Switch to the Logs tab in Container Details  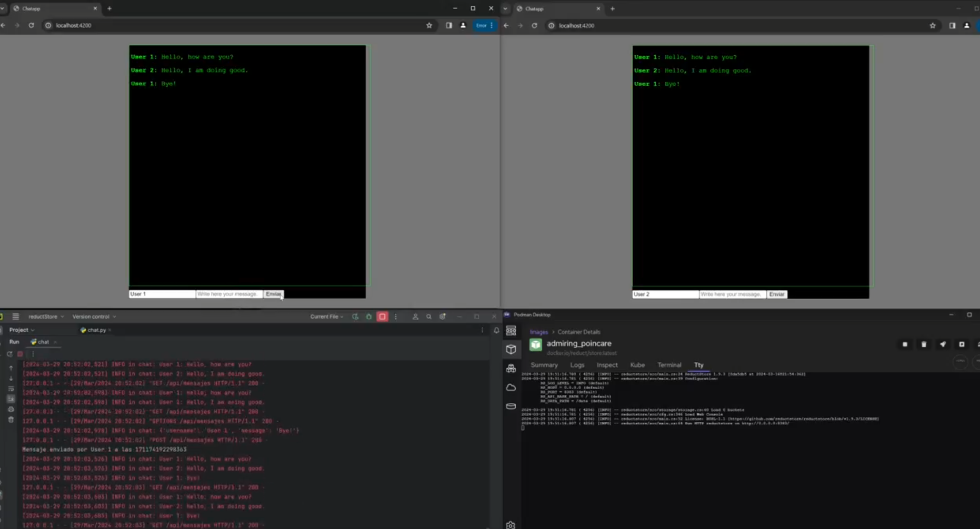[x=577, y=364]
